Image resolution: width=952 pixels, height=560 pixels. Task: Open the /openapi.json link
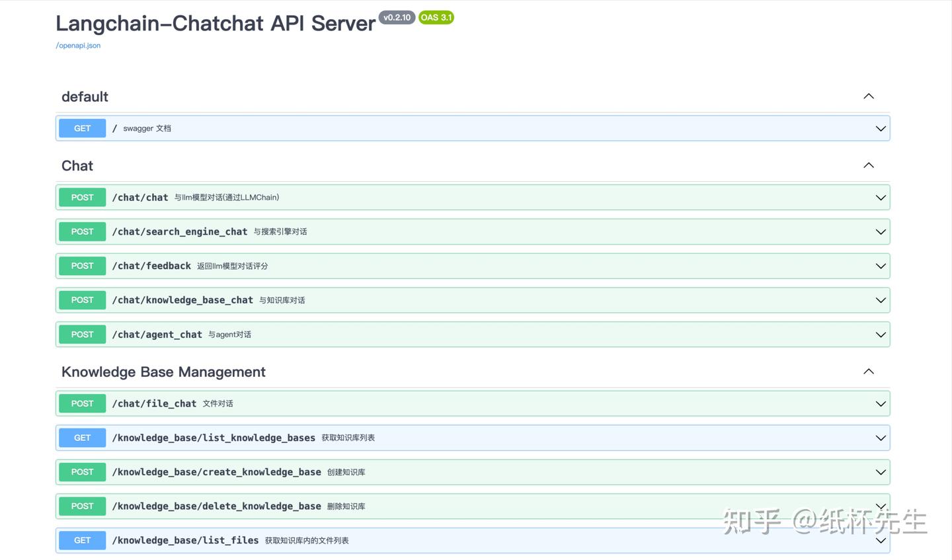coord(78,46)
